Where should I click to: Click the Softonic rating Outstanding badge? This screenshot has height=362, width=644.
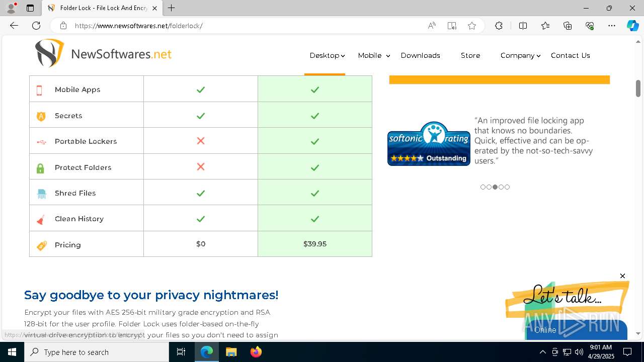click(x=429, y=143)
